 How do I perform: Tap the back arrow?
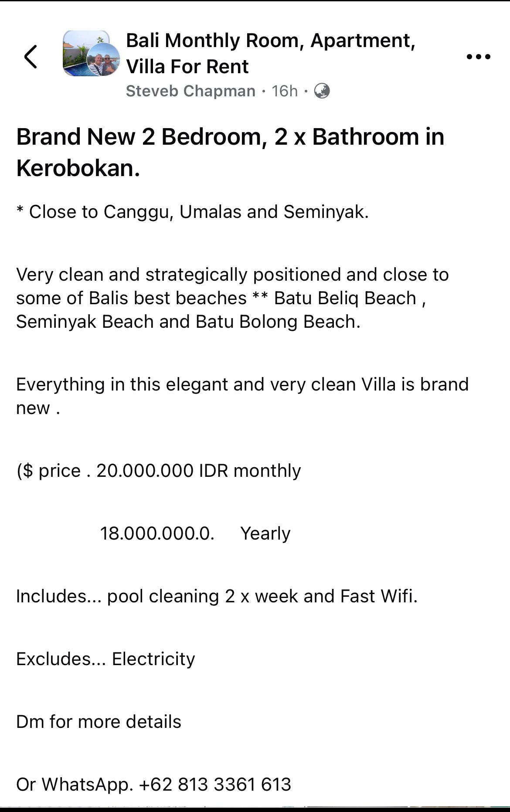tap(31, 57)
